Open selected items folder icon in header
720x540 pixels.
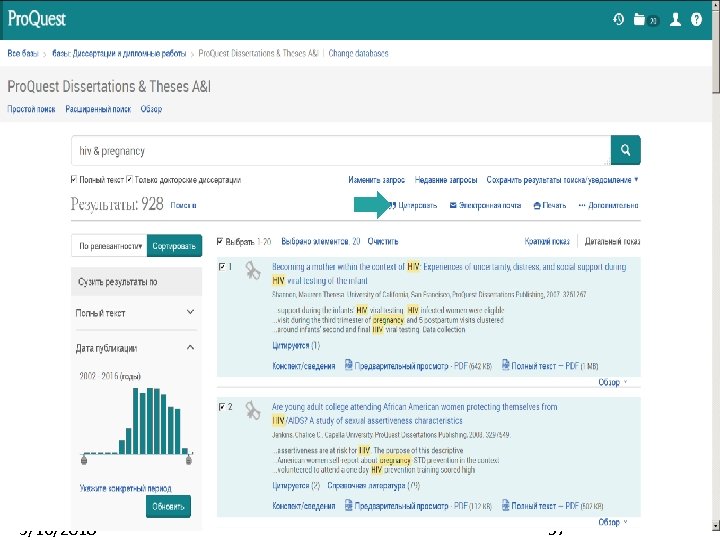pyautogui.click(x=639, y=19)
